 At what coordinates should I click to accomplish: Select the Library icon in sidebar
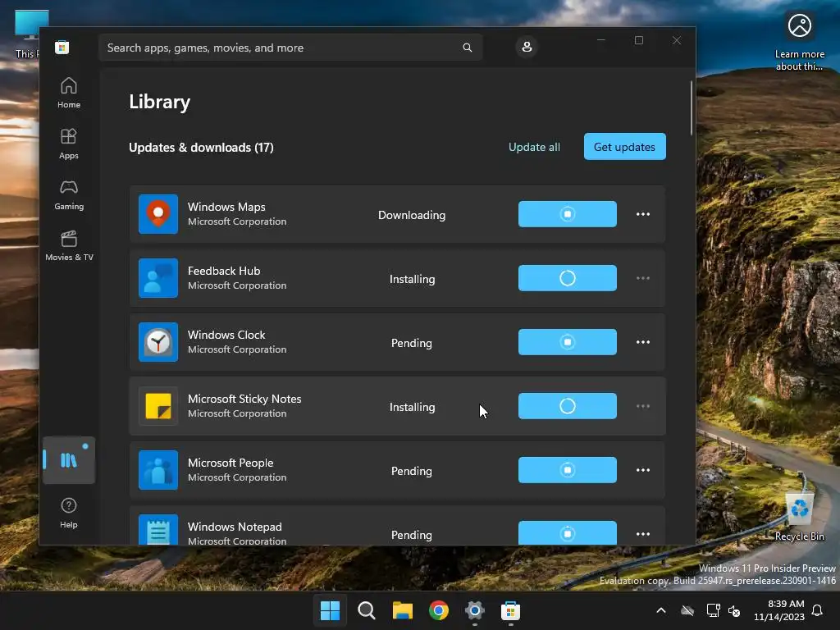pos(69,460)
